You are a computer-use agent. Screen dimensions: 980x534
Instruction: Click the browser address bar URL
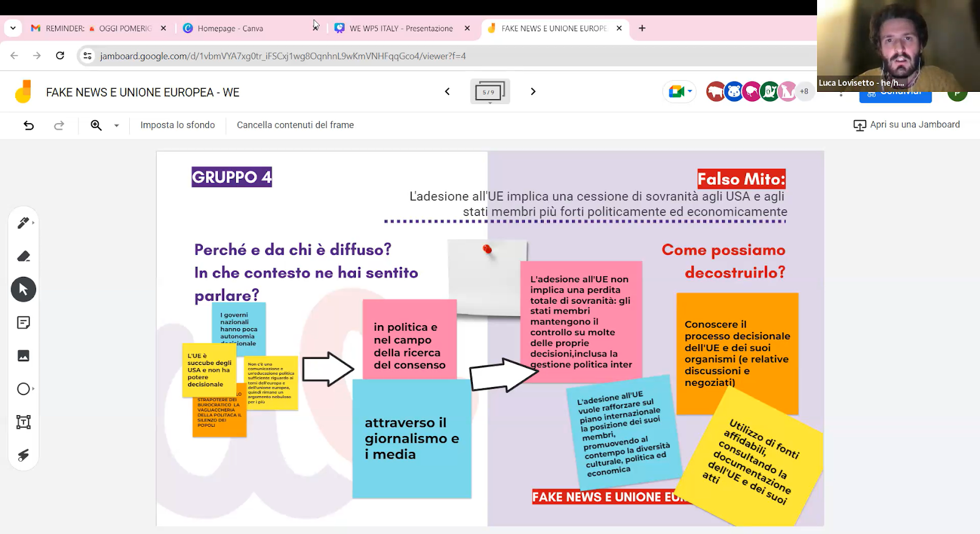(x=283, y=56)
